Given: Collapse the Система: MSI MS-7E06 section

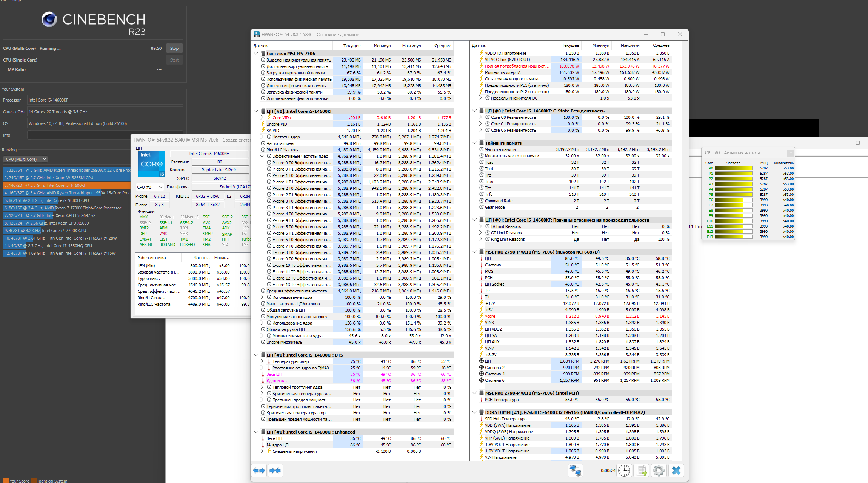Looking at the screenshot, I should 256,54.
